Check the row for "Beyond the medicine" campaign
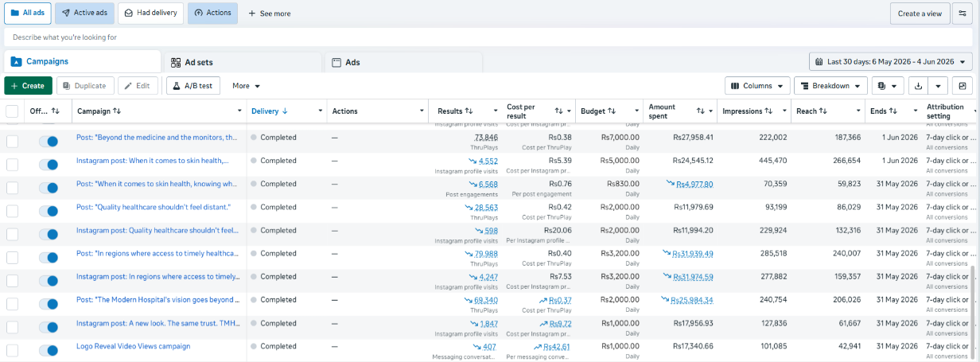980x362 pixels. 12,141
